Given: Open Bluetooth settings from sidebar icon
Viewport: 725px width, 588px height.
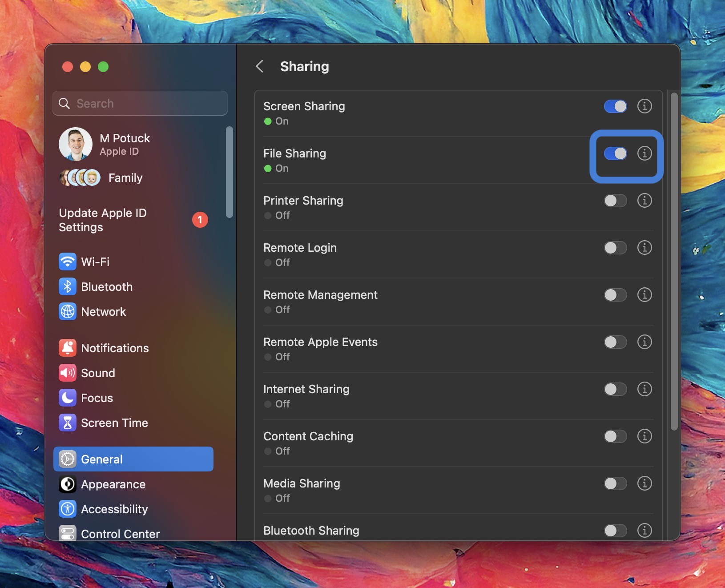Looking at the screenshot, I should 68,287.
